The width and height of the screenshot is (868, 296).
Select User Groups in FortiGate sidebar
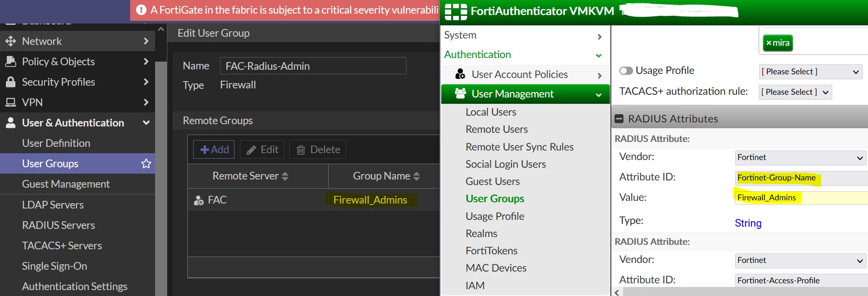[x=78, y=164]
